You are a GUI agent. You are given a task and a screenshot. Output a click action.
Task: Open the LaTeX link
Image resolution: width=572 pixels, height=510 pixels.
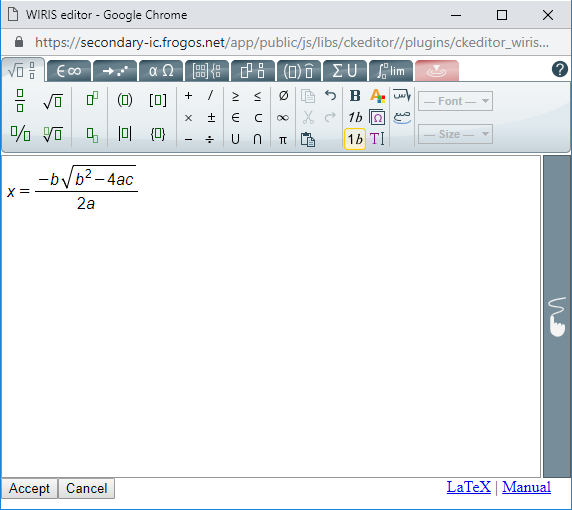[469, 487]
